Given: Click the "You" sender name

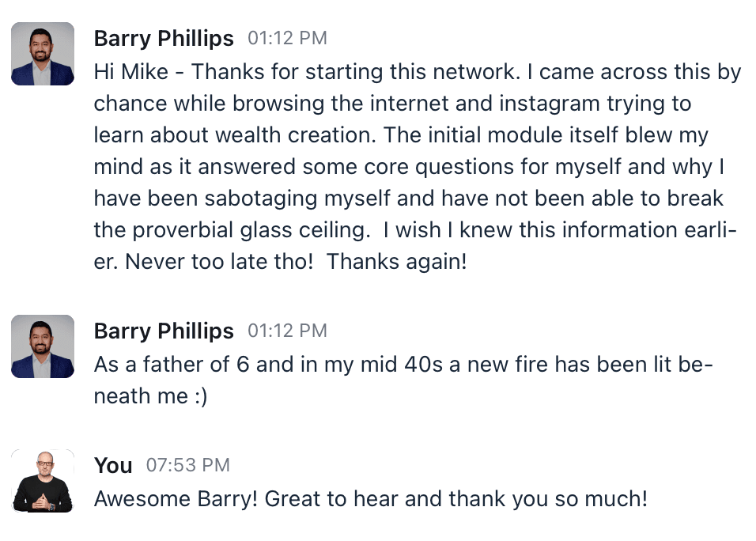Looking at the screenshot, I should (113, 465).
